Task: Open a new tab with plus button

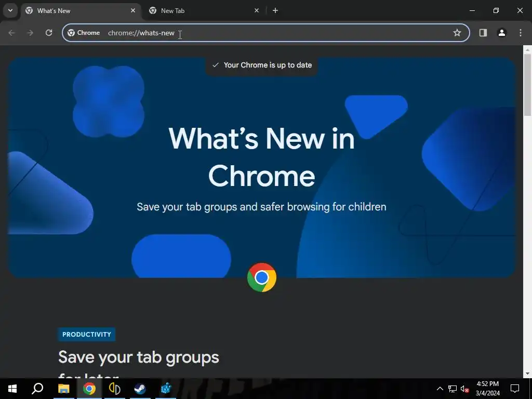Action: pyautogui.click(x=275, y=10)
